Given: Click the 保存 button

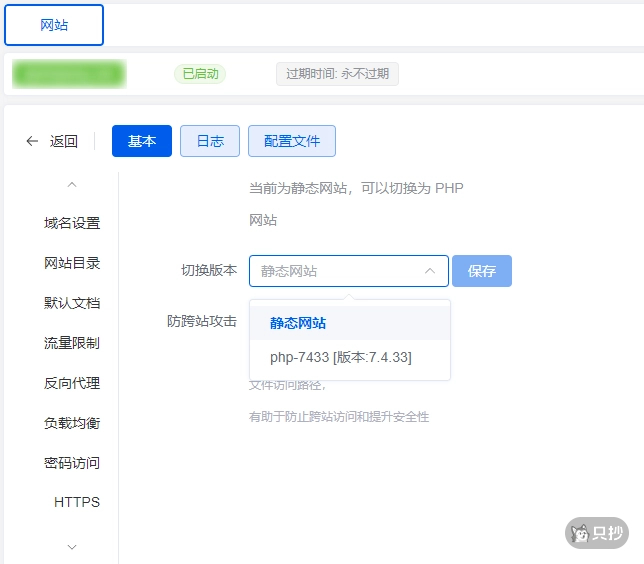Looking at the screenshot, I should pos(482,271).
